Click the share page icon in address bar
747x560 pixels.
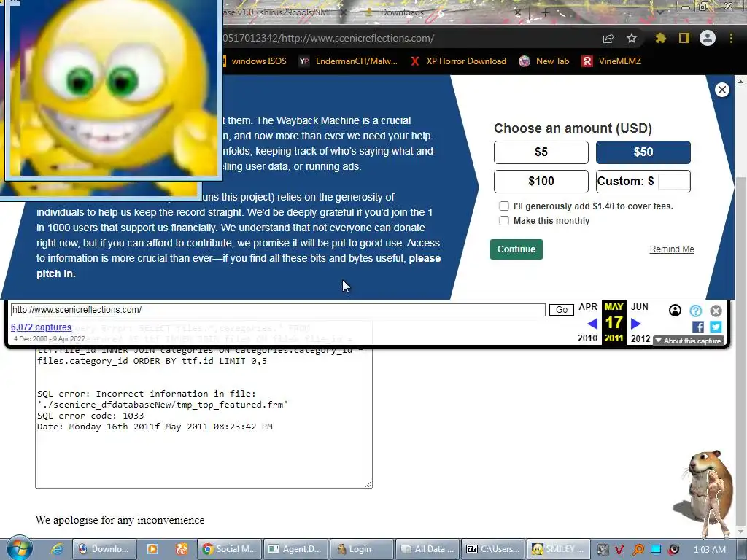click(x=608, y=39)
